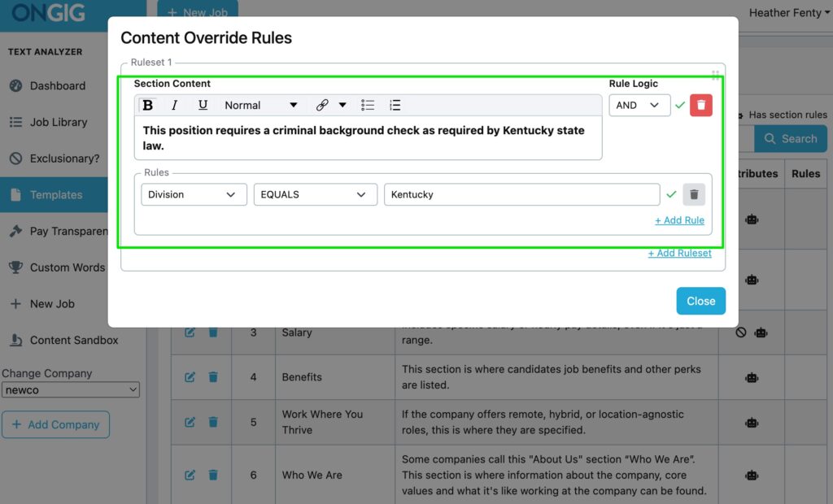Open the Normal text style dropdown
833x504 pixels.
(x=260, y=105)
